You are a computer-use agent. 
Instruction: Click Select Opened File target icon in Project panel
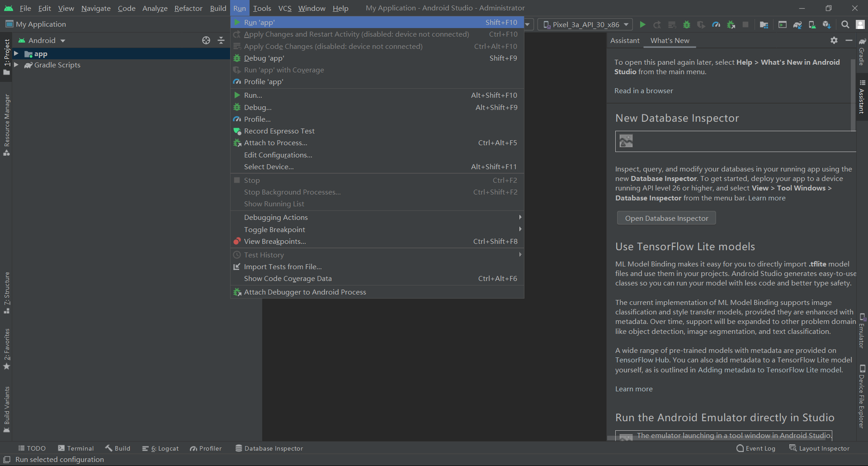tap(206, 40)
